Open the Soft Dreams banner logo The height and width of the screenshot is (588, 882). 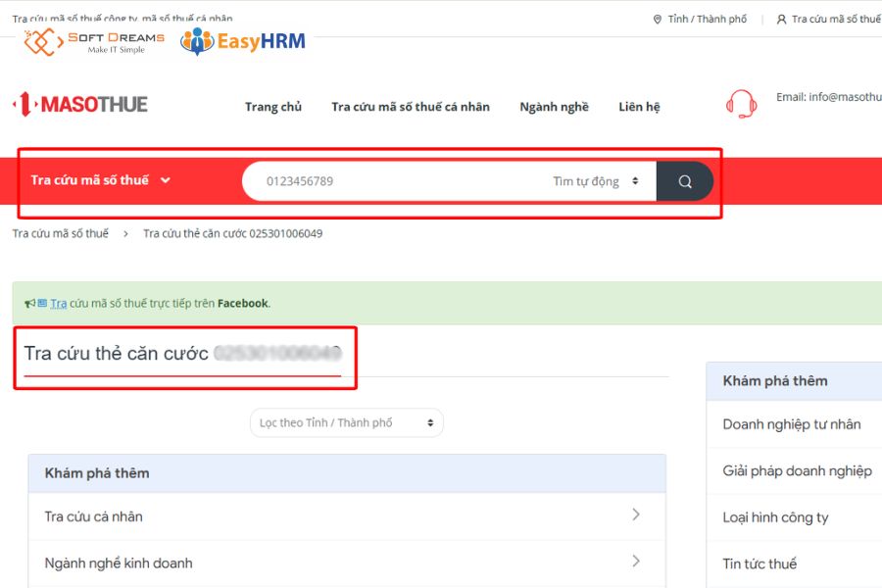[x=94, y=42]
